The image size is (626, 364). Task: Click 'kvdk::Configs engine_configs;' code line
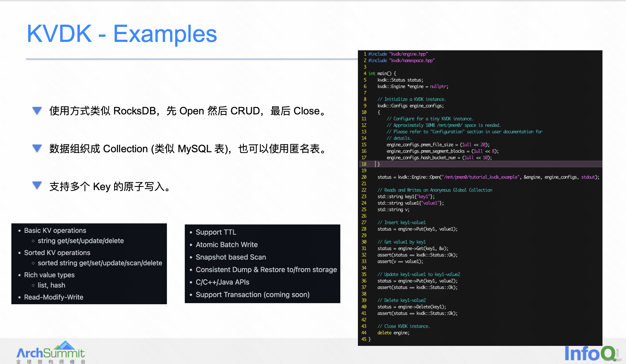pyautogui.click(x=410, y=106)
